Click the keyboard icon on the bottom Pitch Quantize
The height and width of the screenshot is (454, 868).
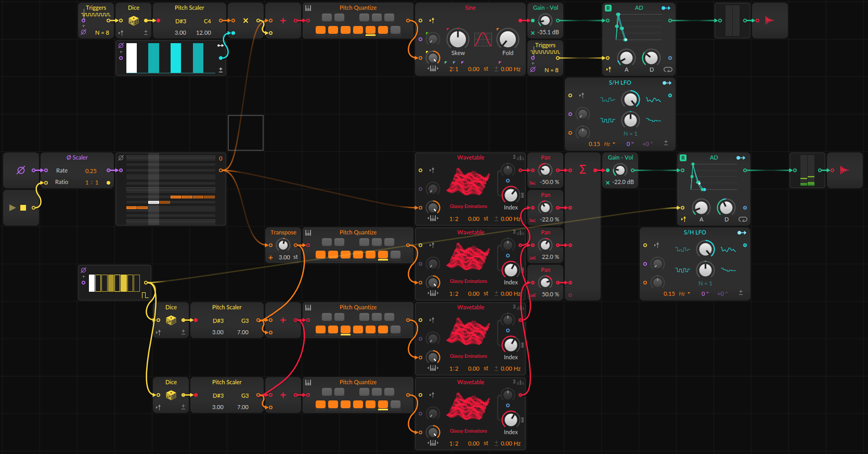pos(308,382)
